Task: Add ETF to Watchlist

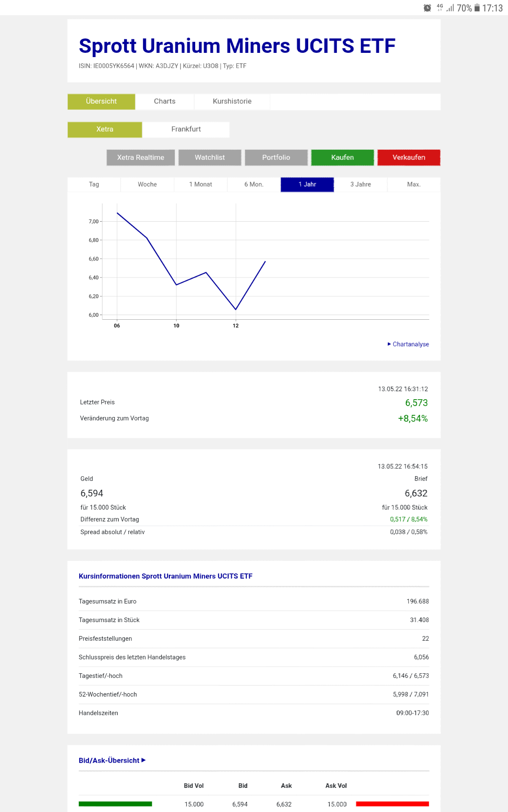Action: [210, 157]
